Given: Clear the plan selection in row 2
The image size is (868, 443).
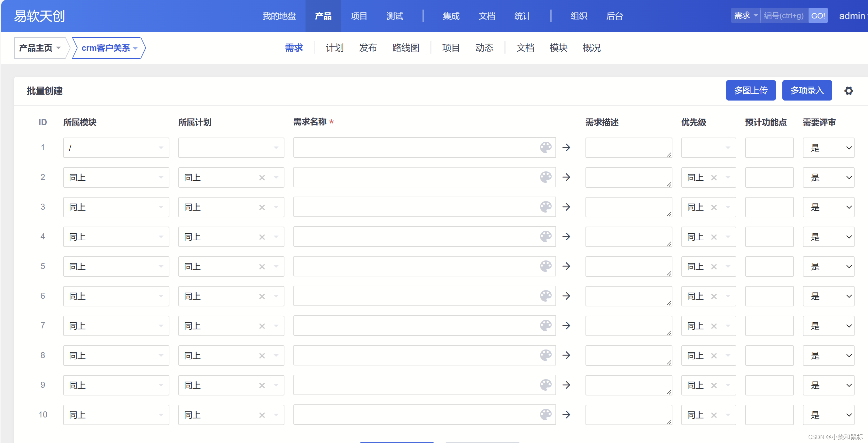Looking at the screenshot, I should (262, 177).
